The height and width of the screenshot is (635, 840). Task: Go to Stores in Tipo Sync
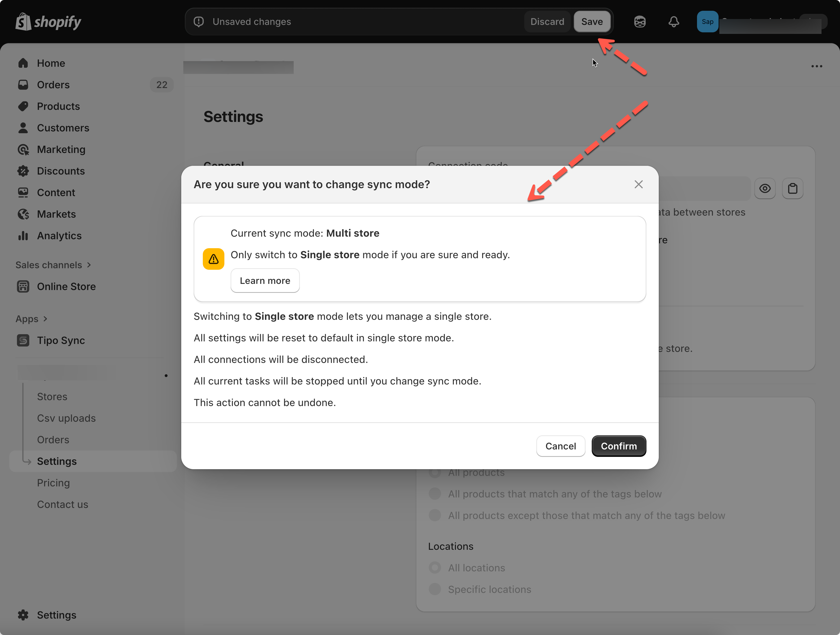52,397
